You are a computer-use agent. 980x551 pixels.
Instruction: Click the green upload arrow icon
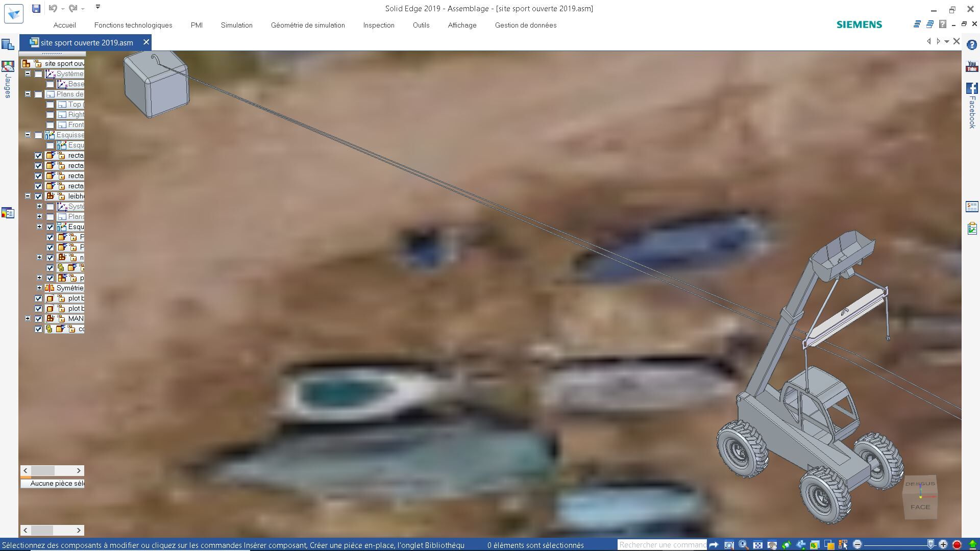coord(972,544)
